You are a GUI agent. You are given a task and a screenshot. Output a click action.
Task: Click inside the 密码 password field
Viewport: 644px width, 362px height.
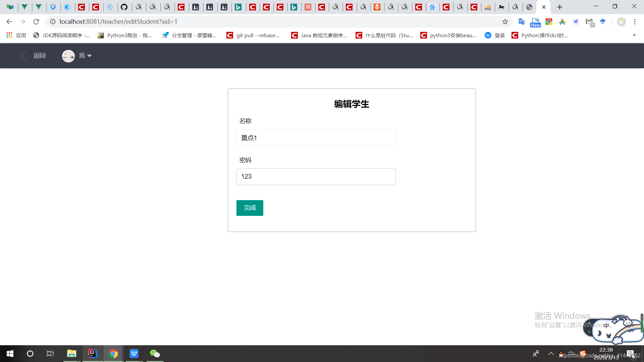(316, 176)
